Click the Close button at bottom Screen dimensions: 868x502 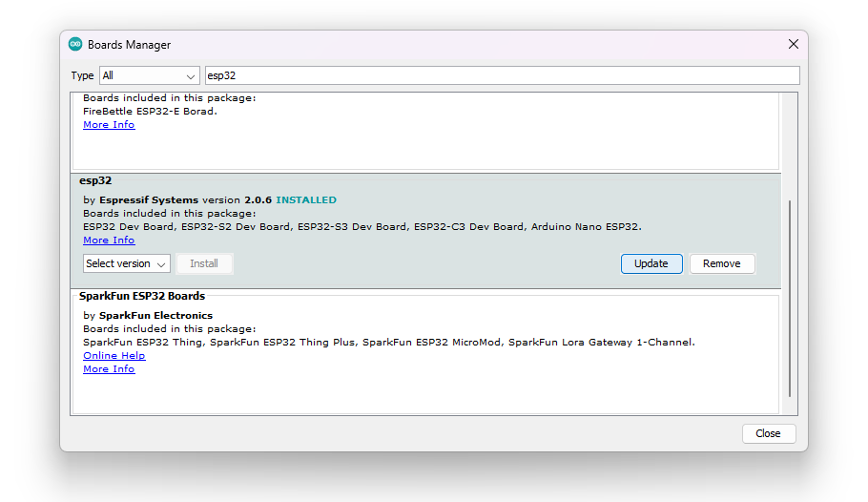769,433
